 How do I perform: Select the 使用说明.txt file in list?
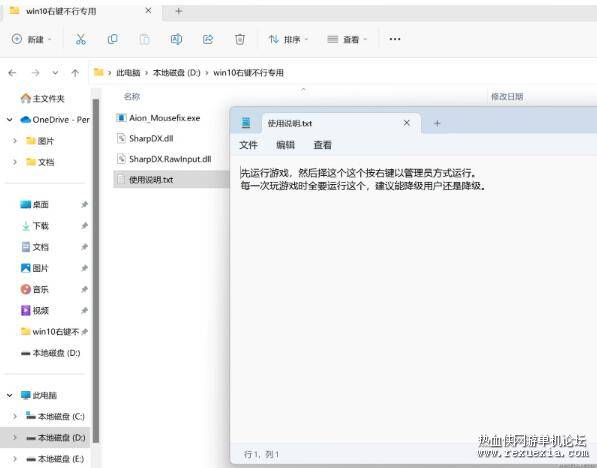(x=171, y=180)
